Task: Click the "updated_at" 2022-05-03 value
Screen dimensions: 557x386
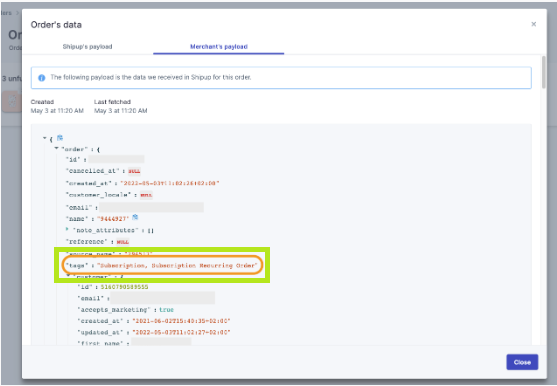Action: pos(181,332)
